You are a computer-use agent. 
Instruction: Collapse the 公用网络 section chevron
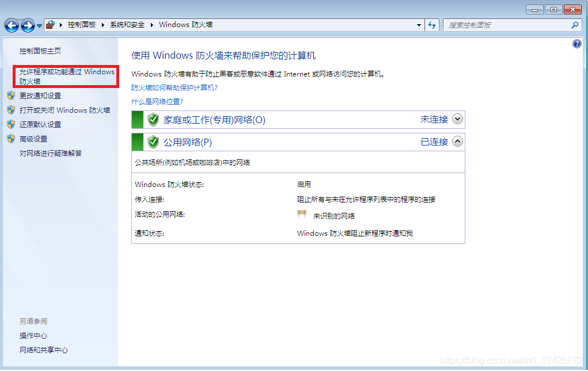(457, 142)
